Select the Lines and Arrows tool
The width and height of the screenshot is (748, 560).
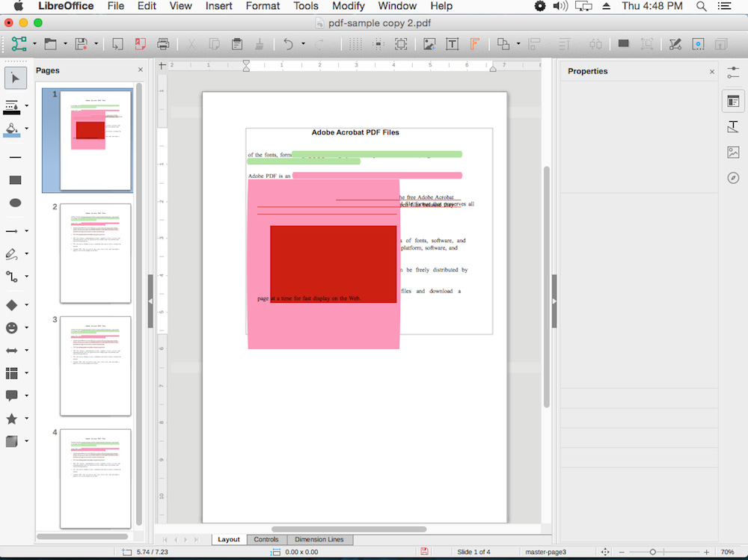(11, 231)
